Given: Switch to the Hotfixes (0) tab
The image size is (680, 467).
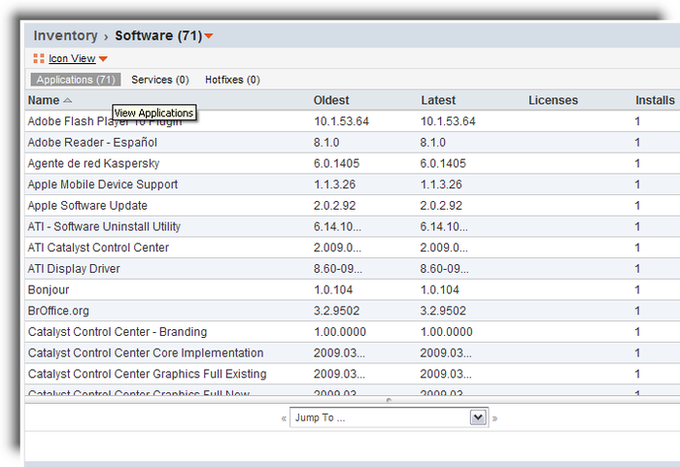Looking at the screenshot, I should (232, 80).
